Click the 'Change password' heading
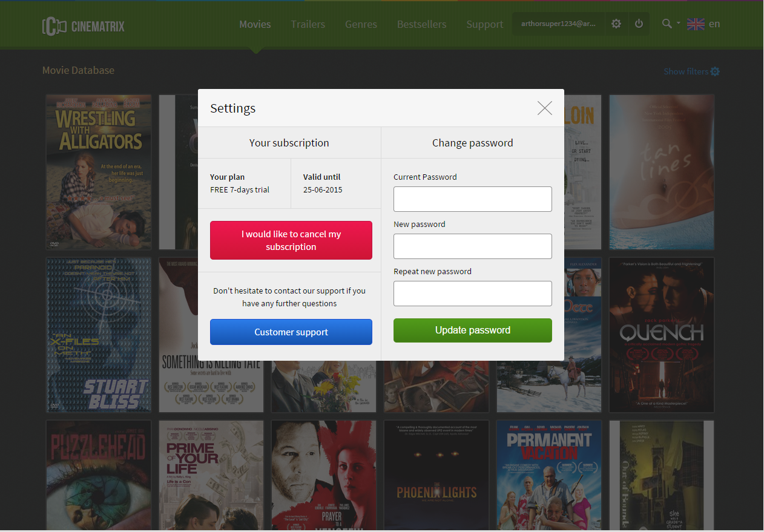This screenshot has width=764, height=532. 473,143
